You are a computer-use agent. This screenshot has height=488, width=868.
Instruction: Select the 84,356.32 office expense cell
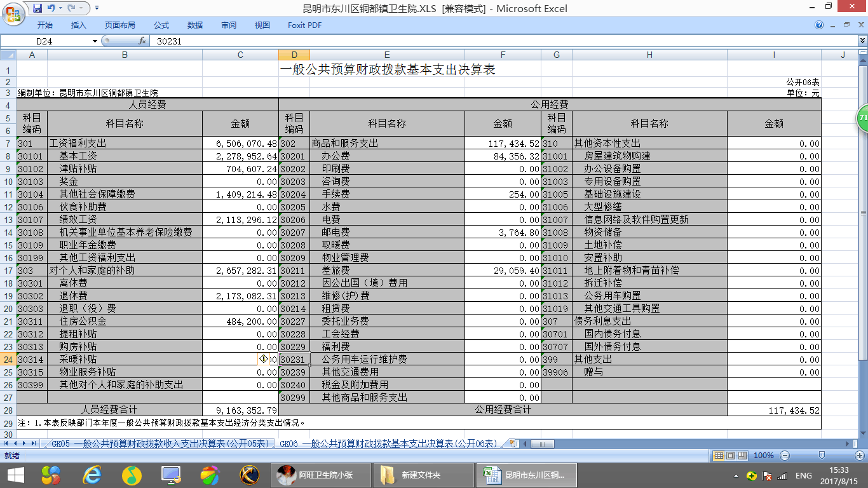point(503,156)
